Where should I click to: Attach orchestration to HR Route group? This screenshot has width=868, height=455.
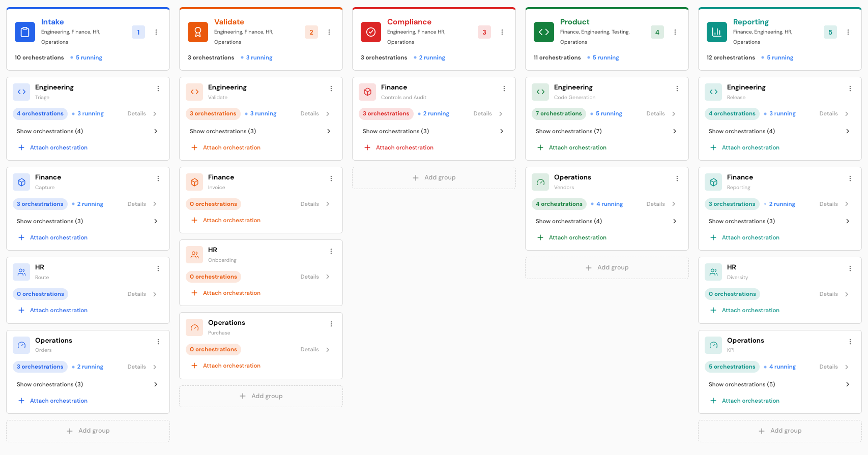click(x=53, y=310)
